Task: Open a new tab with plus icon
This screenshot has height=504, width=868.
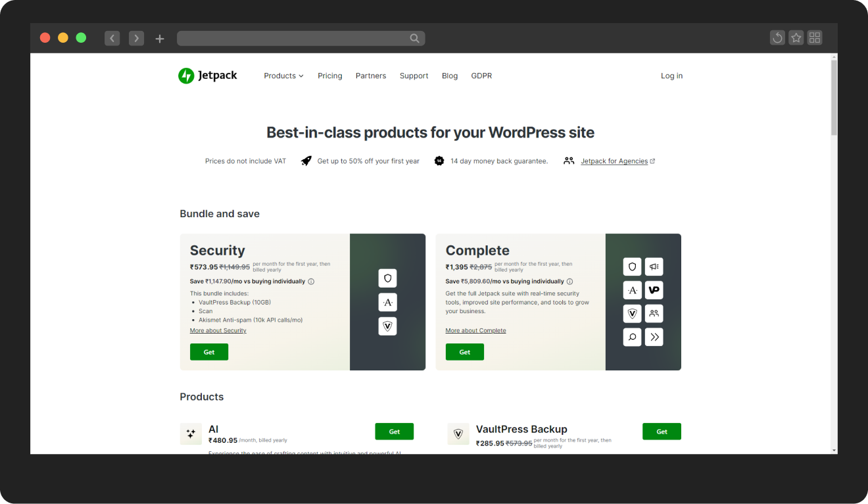Action: click(160, 39)
